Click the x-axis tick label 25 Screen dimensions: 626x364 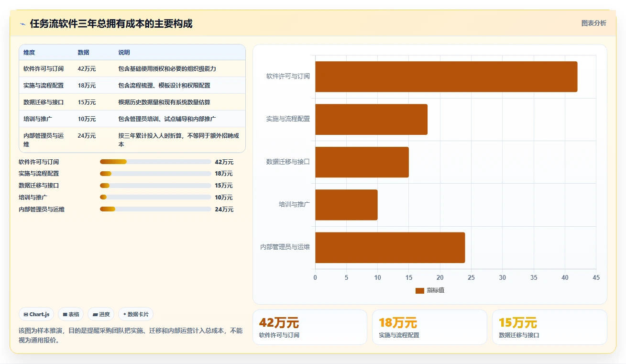click(471, 277)
